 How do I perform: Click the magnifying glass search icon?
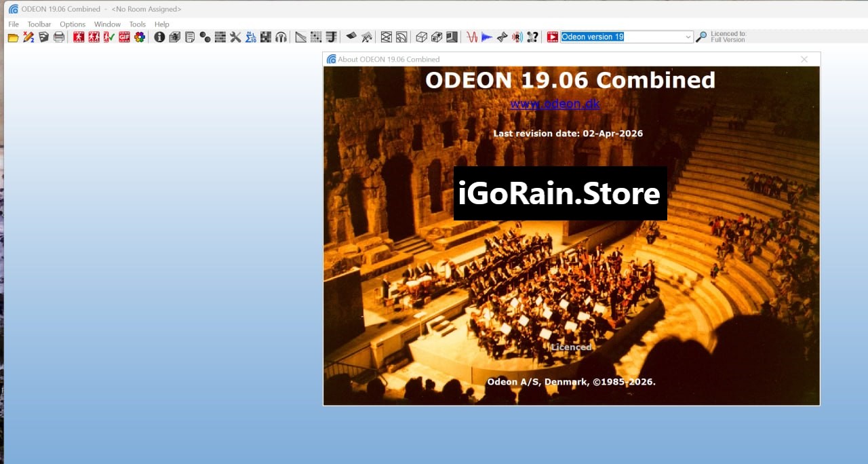tap(702, 37)
